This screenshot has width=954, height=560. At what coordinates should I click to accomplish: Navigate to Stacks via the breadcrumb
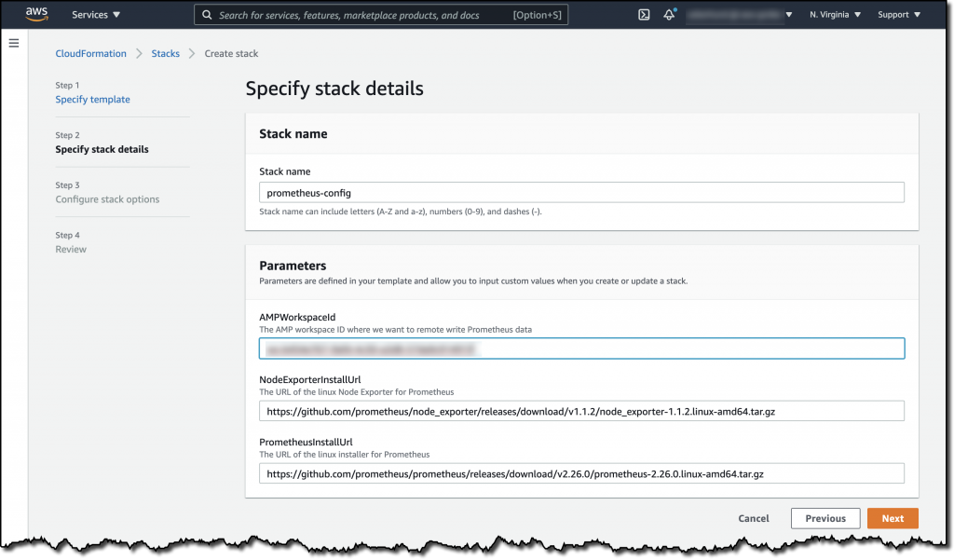pyautogui.click(x=165, y=53)
